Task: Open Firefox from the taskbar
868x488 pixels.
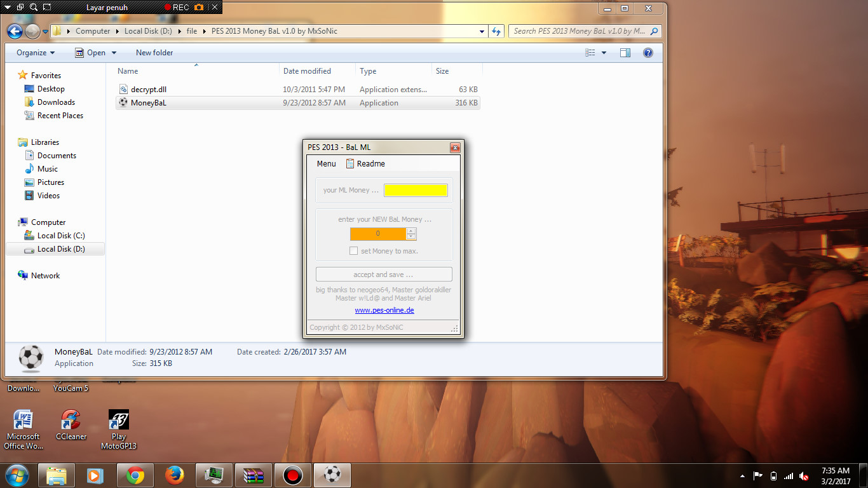Action: (174, 475)
